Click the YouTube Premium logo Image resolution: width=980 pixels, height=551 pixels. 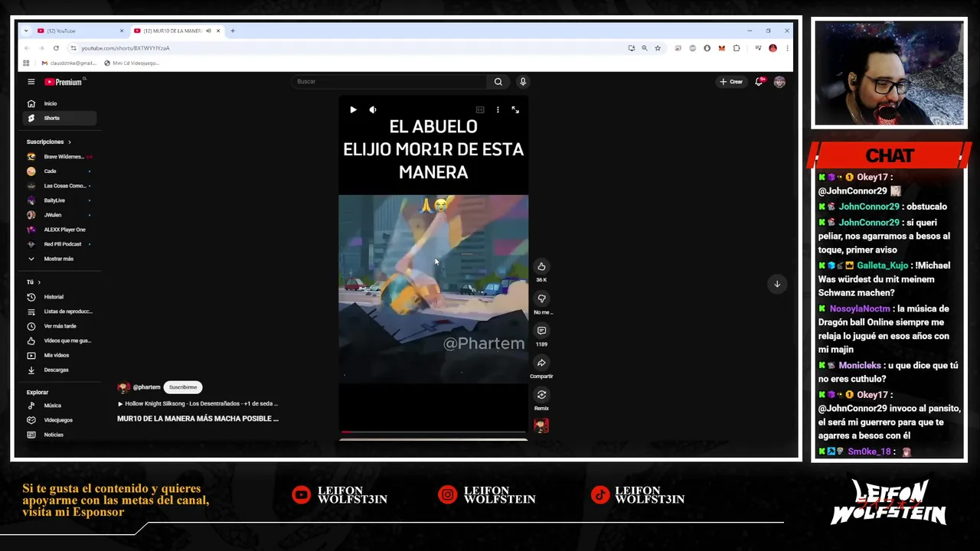tap(64, 82)
